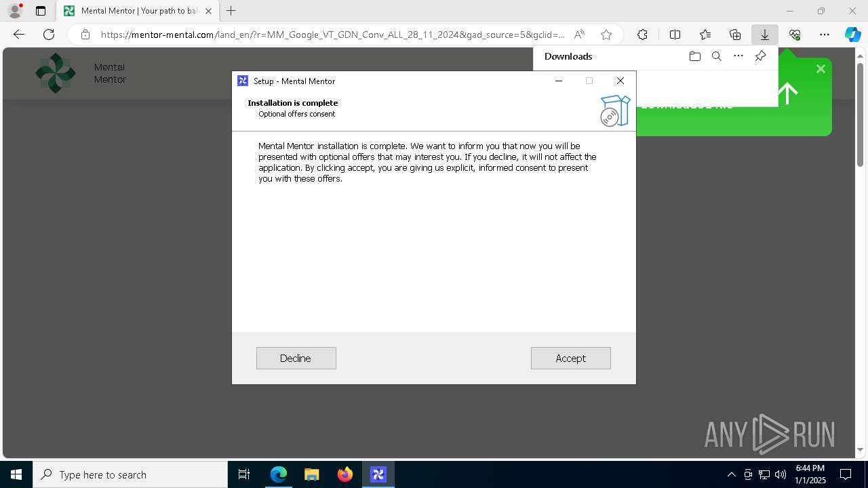
Task: Open network status tray icon
Action: tap(764, 474)
